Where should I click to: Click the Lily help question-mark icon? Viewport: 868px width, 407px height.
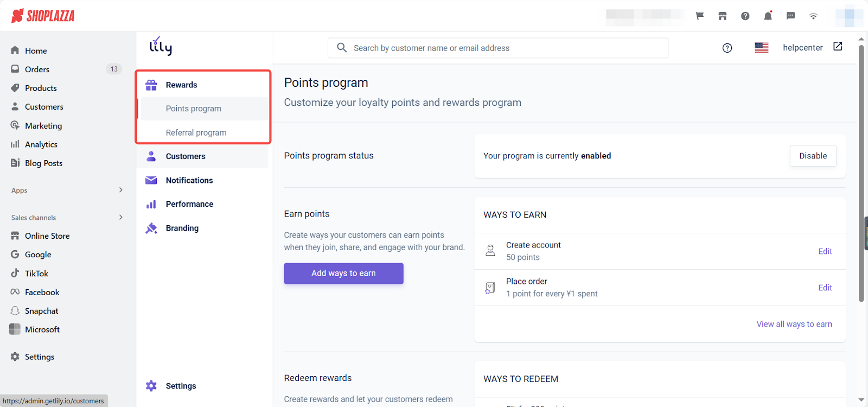(727, 48)
